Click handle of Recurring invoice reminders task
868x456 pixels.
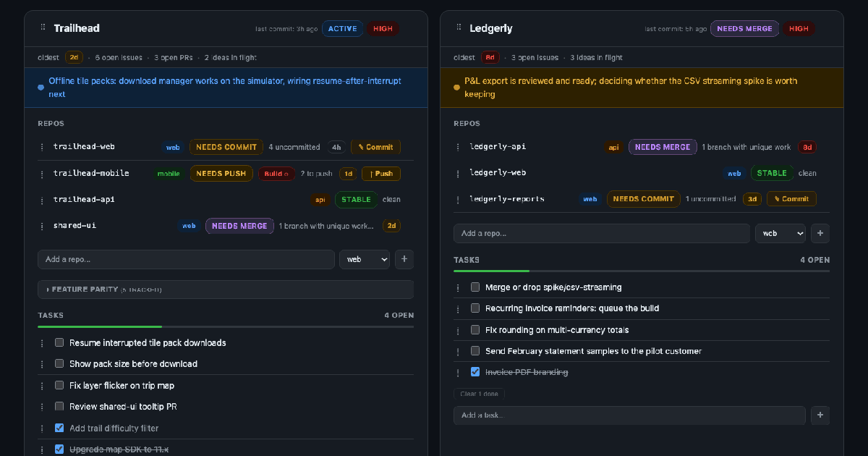[x=458, y=308]
